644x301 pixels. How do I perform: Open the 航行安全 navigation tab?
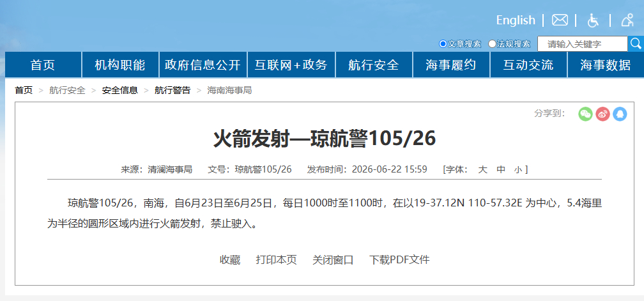point(374,65)
